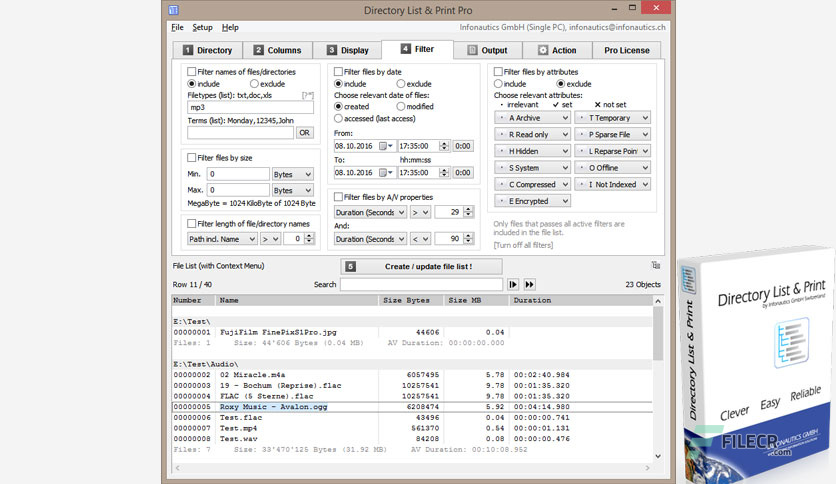Increase the first duration value 29 stepper

click(x=468, y=209)
